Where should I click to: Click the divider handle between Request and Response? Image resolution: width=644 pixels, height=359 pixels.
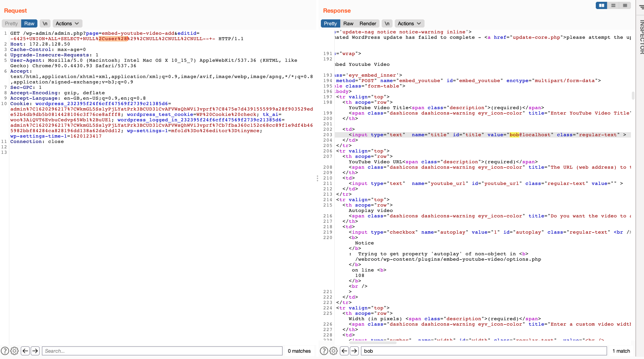pos(317,178)
